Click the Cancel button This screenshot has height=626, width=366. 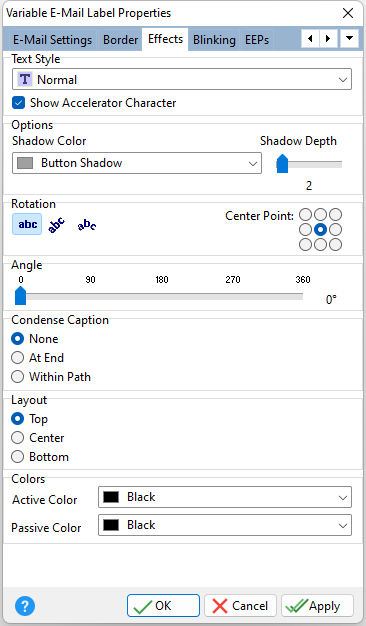coord(240,606)
